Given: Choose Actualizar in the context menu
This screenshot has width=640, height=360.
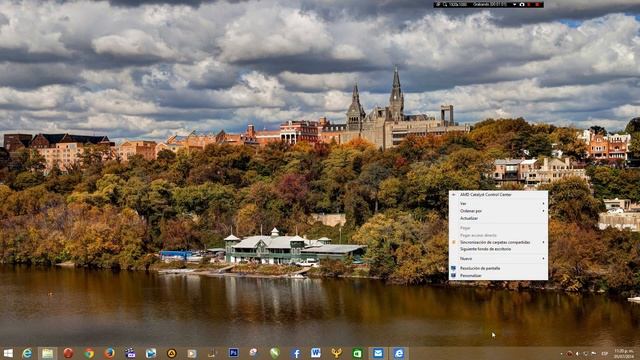Looking at the screenshot, I should tap(498, 218).
